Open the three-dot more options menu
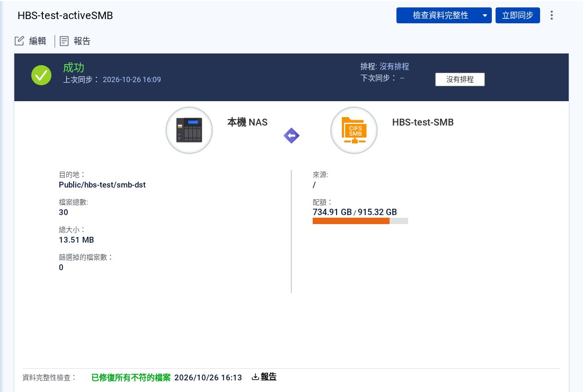Screen dimensions: 583x392 coord(551,15)
